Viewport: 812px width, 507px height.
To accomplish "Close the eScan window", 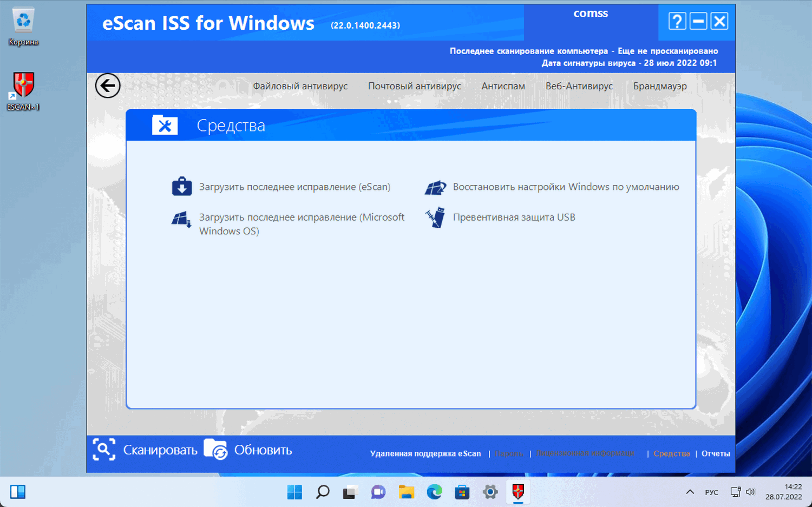I will pos(719,21).
